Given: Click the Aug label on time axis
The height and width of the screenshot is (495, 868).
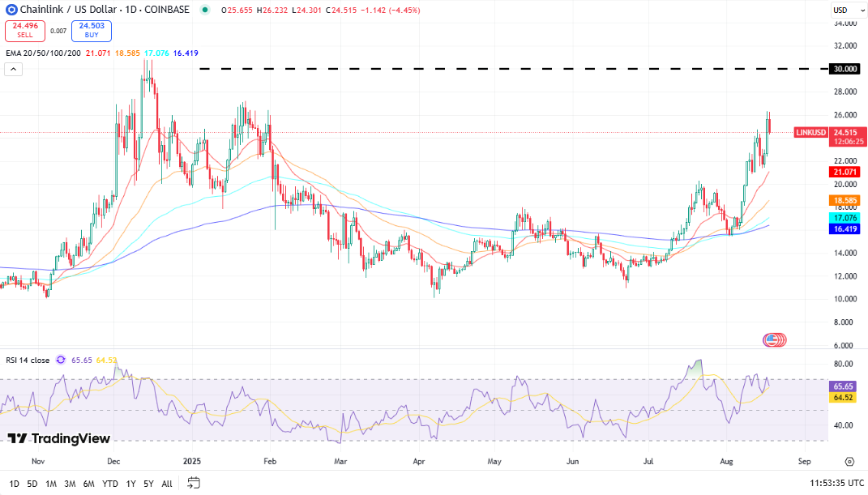Looking at the screenshot, I should (726, 461).
